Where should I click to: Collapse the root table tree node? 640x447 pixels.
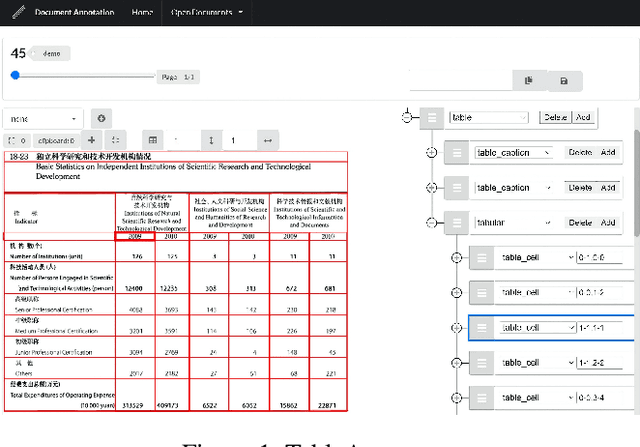(x=407, y=118)
